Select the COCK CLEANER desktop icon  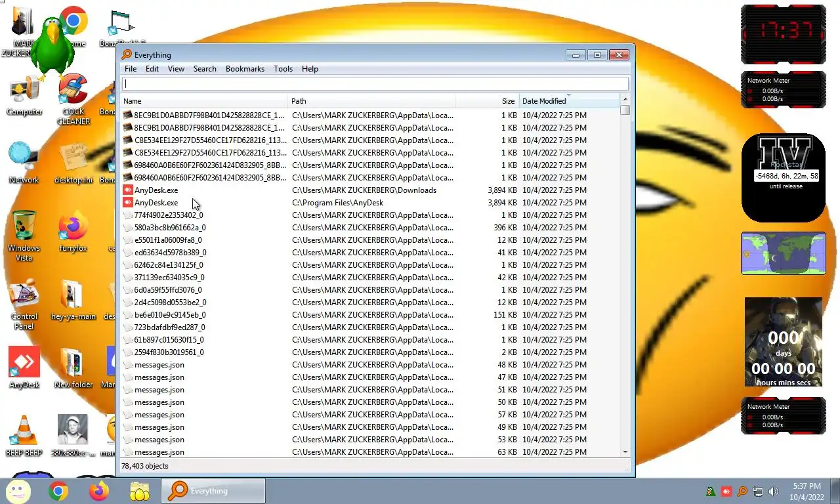pyautogui.click(x=73, y=99)
